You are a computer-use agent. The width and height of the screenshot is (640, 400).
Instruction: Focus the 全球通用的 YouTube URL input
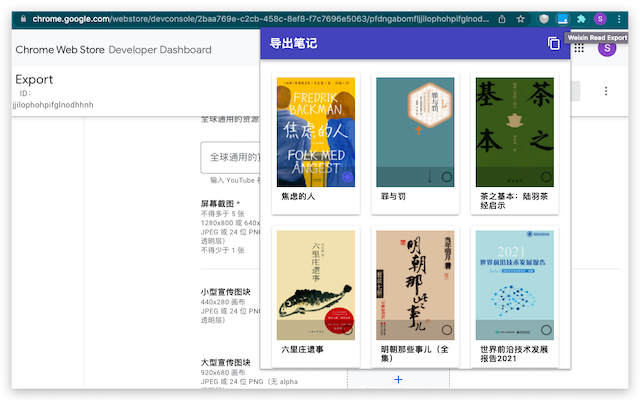click(x=230, y=158)
